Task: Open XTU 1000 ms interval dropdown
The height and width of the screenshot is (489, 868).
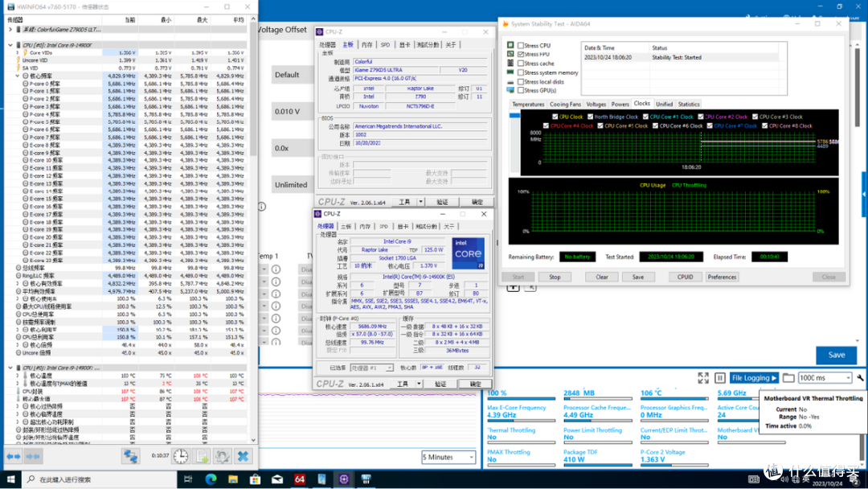Action: (825, 378)
